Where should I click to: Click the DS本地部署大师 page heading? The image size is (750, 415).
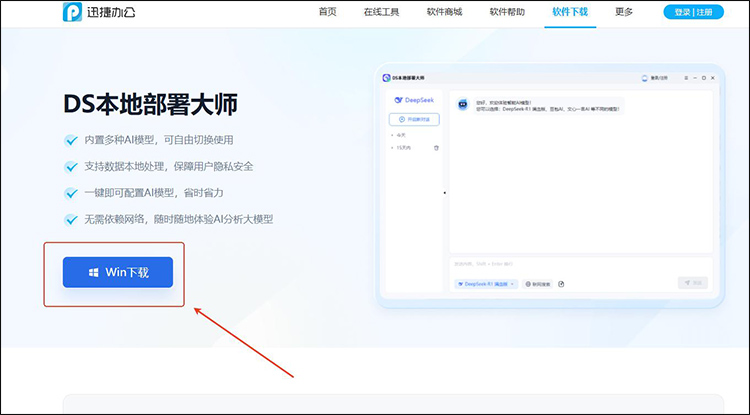(150, 105)
